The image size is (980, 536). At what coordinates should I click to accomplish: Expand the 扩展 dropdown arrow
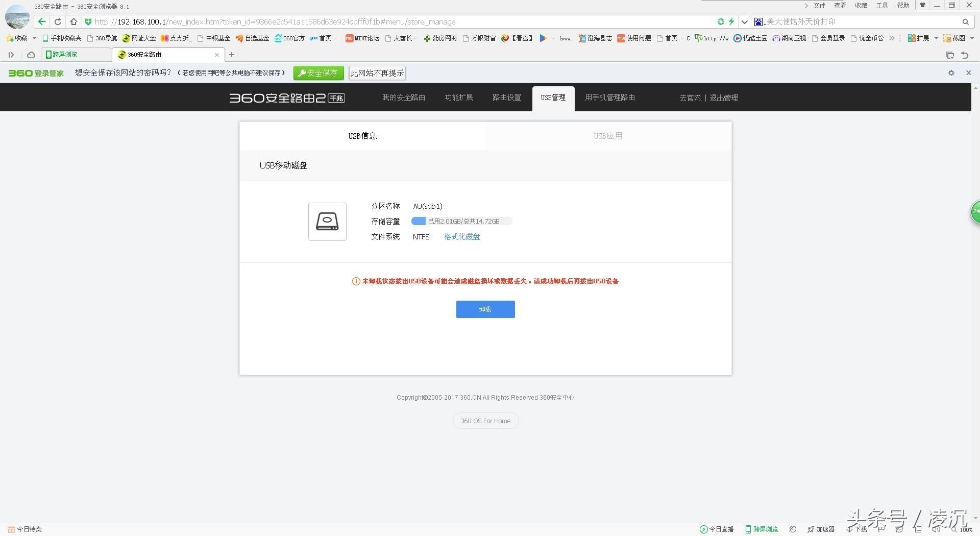[936, 38]
